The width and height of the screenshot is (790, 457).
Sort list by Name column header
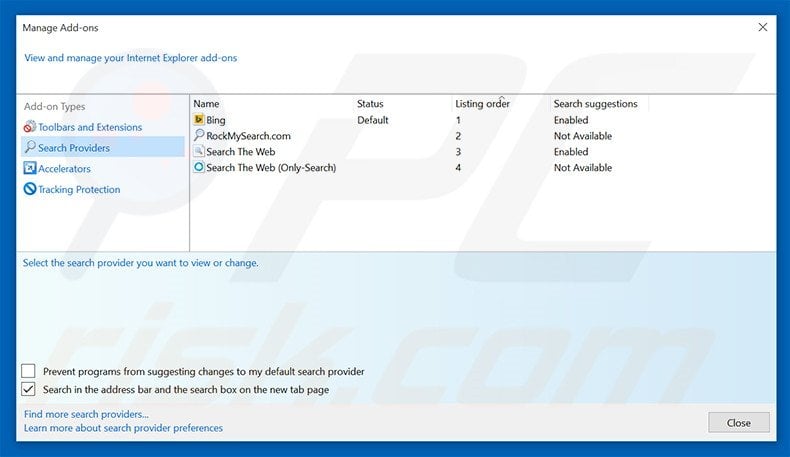coord(206,104)
